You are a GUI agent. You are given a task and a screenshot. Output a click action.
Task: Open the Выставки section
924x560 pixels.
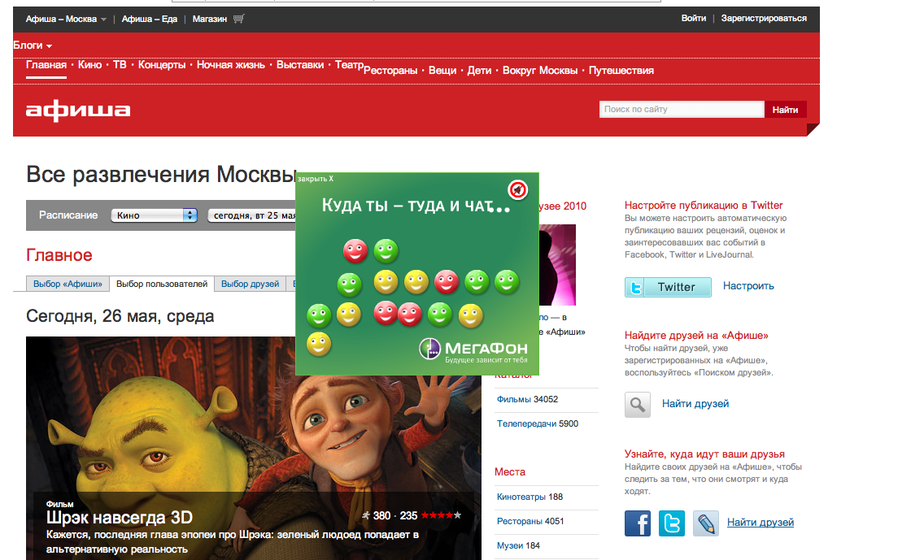click(300, 65)
